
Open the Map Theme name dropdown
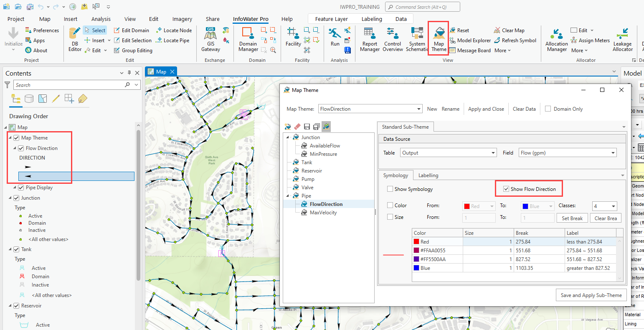[x=418, y=109]
